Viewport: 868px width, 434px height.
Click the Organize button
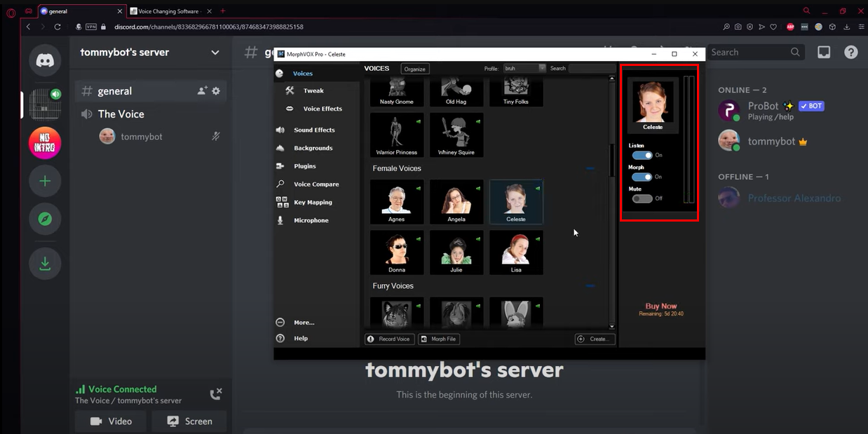tap(415, 69)
